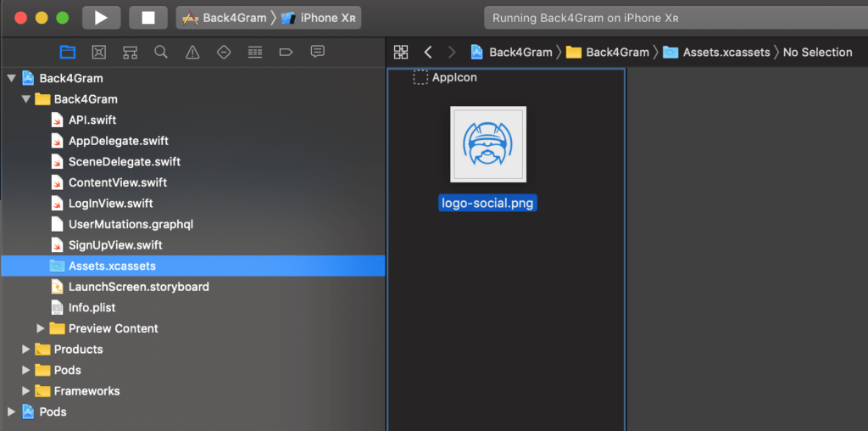This screenshot has width=868, height=431.
Task: Open the Back4Gram scheme selector
Action: (x=224, y=18)
